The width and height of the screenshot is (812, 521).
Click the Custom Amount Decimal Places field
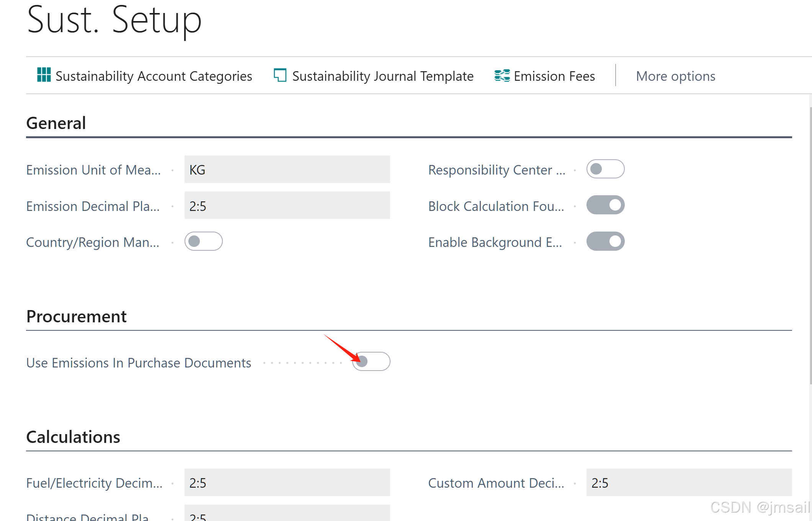coord(689,482)
